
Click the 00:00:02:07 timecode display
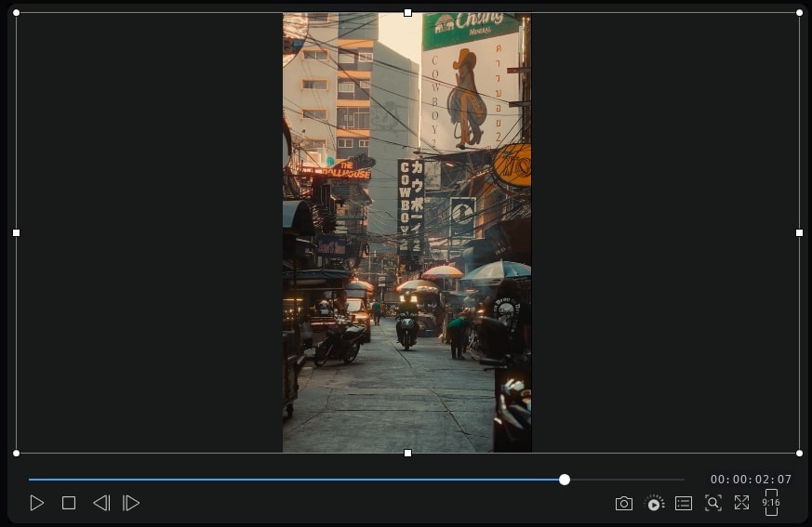click(751, 480)
